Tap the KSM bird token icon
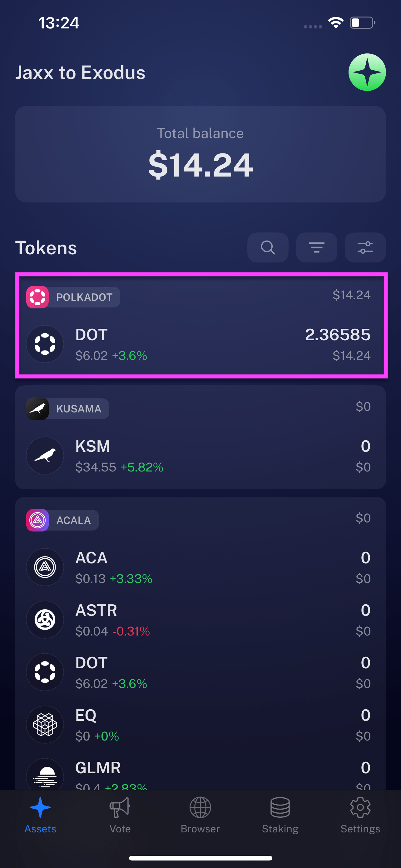 45,455
